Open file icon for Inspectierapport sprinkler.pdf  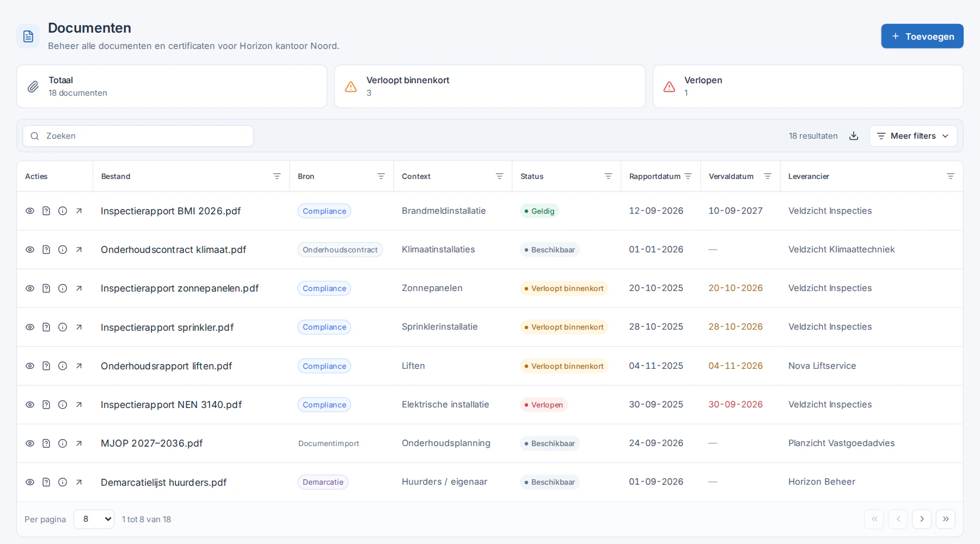(x=46, y=327)
